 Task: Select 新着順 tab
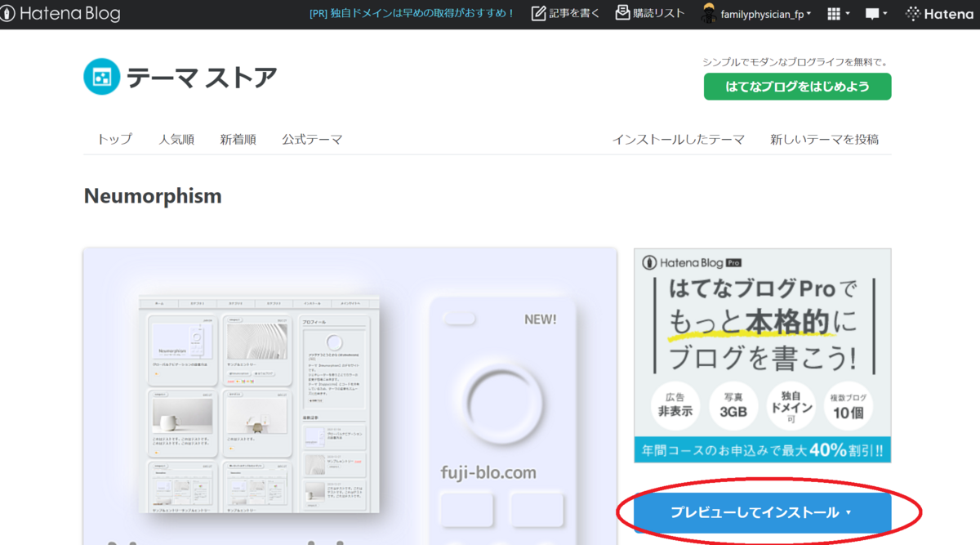(x=238, y=139)
